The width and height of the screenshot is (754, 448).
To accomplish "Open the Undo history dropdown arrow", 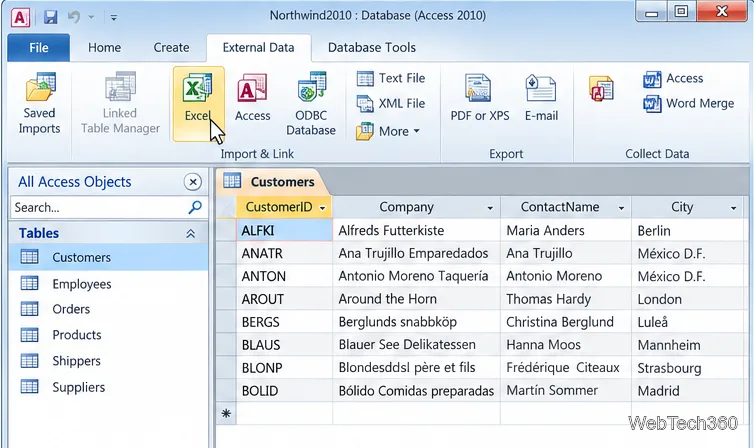I will pyautogui.click(x=91, y=18).
